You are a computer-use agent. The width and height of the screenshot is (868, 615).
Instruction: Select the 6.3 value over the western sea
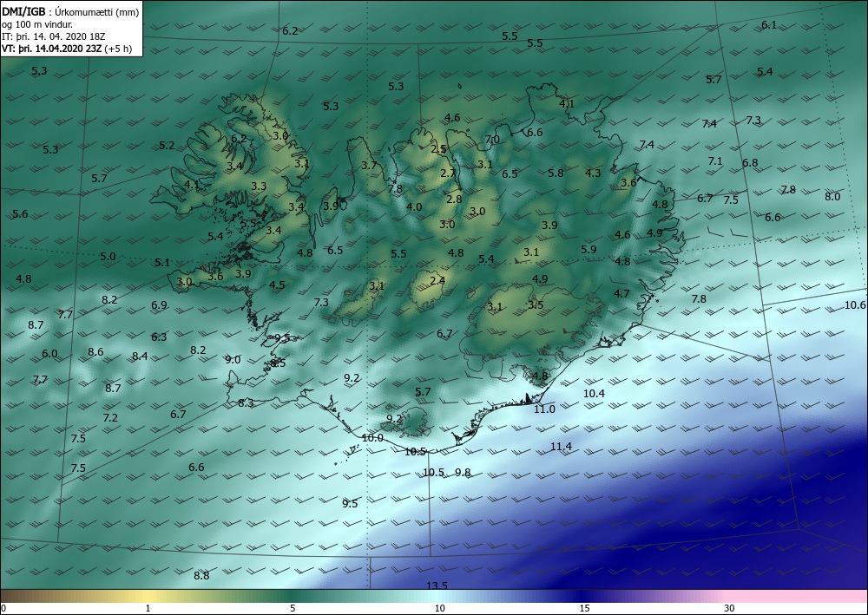tap(159, 337)
